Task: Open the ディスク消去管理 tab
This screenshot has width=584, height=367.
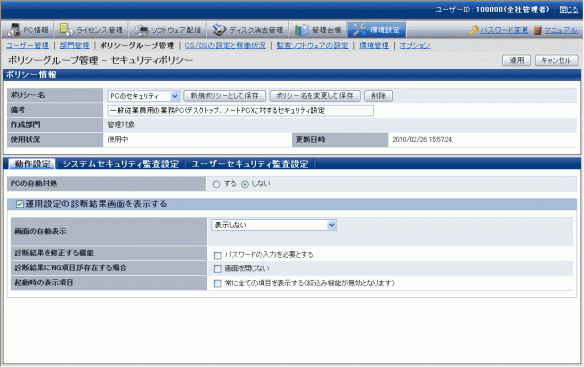Action: coord(248,30)
